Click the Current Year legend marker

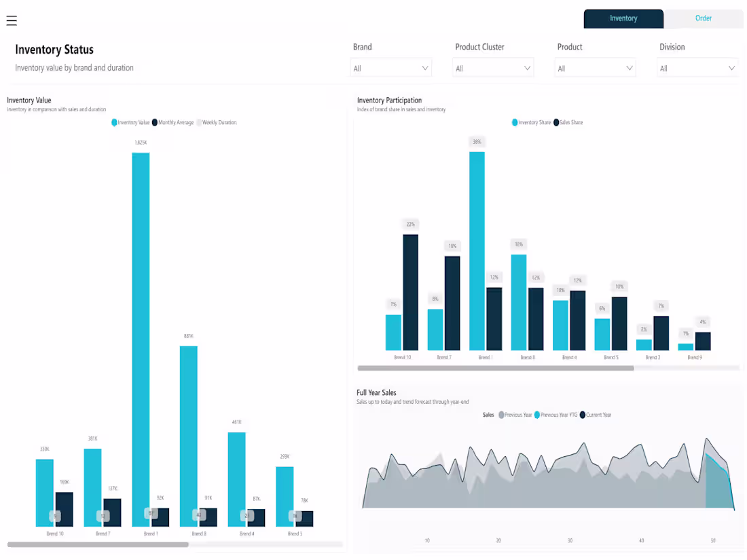point(582,415)
